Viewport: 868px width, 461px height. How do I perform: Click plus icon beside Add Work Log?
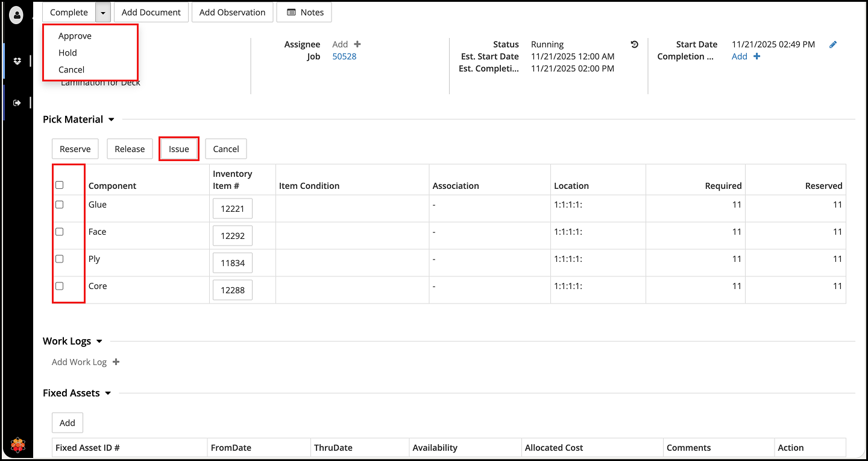pos(116,362)
